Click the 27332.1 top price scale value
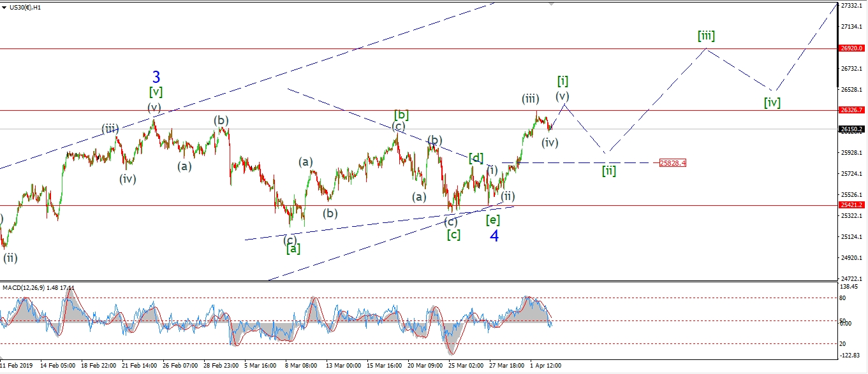The height and width of the screenshot is (374, 868). click(853, 5)
